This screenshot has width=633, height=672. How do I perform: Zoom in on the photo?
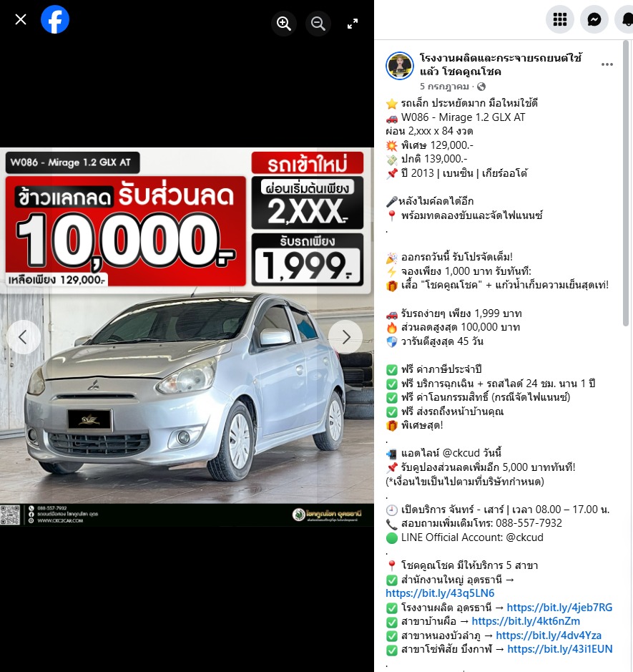coord(283,23)
